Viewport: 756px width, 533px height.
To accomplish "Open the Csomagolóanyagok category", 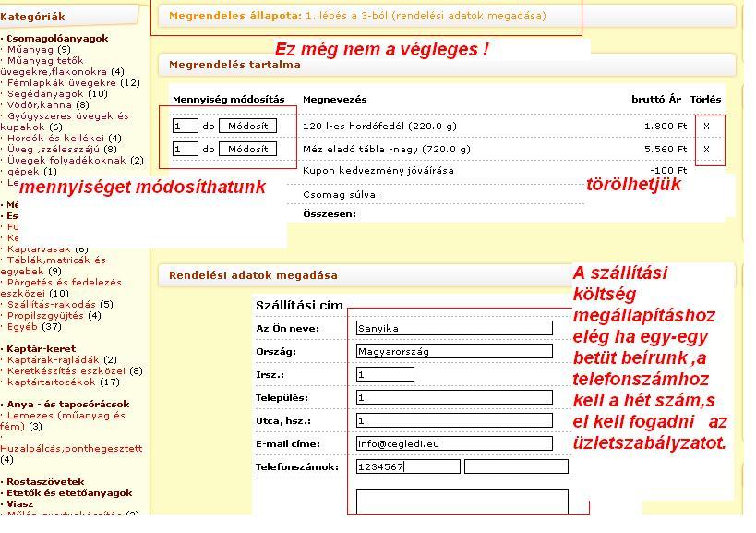I will click(57, 38).
